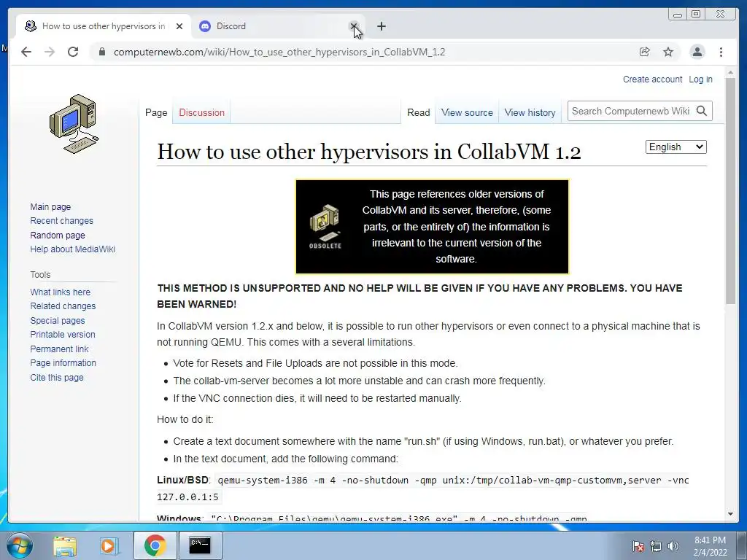Click the Chrome taskbar icon
This screenshot has height=560, width=747.
155,545
